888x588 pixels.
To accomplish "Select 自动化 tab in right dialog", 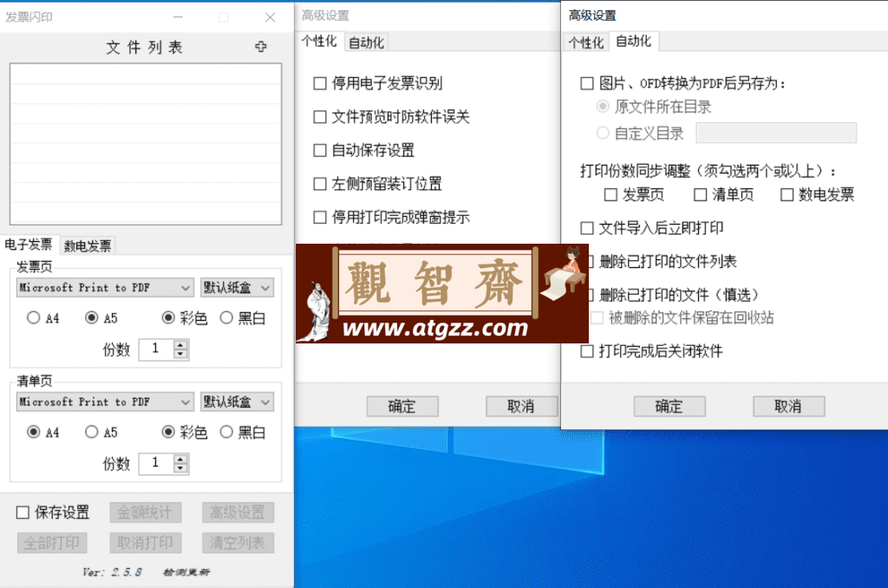I will pyautogui.click(x=634, y=42).
